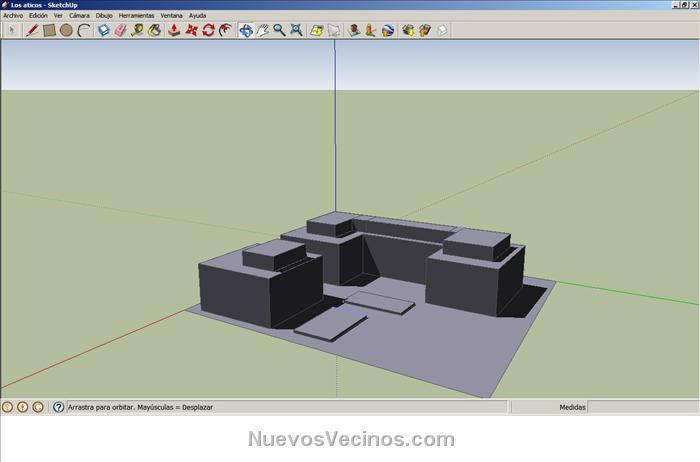The width and height of the screenshot is (700, 462).
Task: Pick the Circle drawing tool
Action: pos(66,30)
